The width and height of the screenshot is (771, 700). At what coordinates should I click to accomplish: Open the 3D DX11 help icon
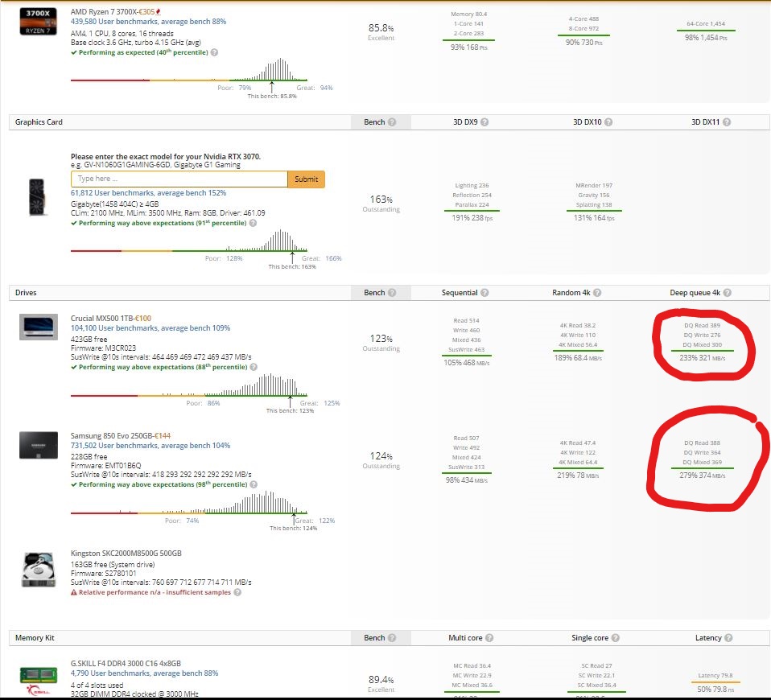[x=727, y=122]
